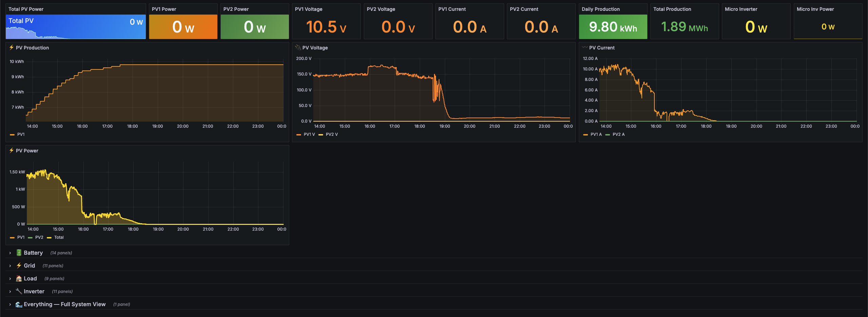
Task: Open the Load section title
Action: (30, 278)
